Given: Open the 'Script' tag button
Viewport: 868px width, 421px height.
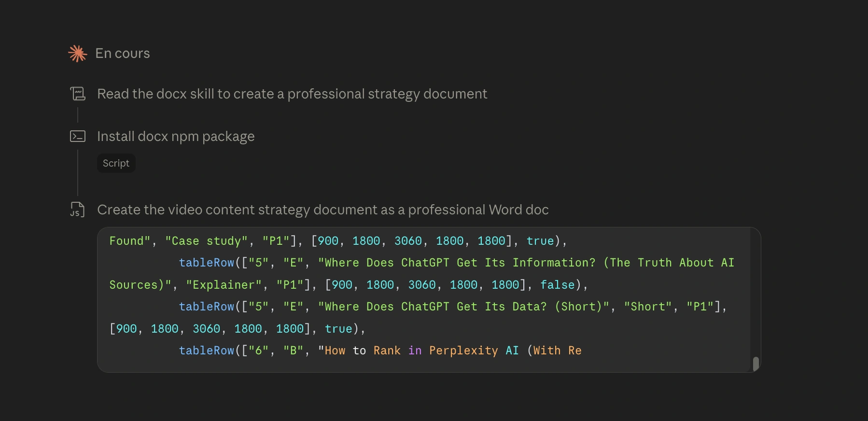Looking at the screenshot, I should tap(116, 163).
